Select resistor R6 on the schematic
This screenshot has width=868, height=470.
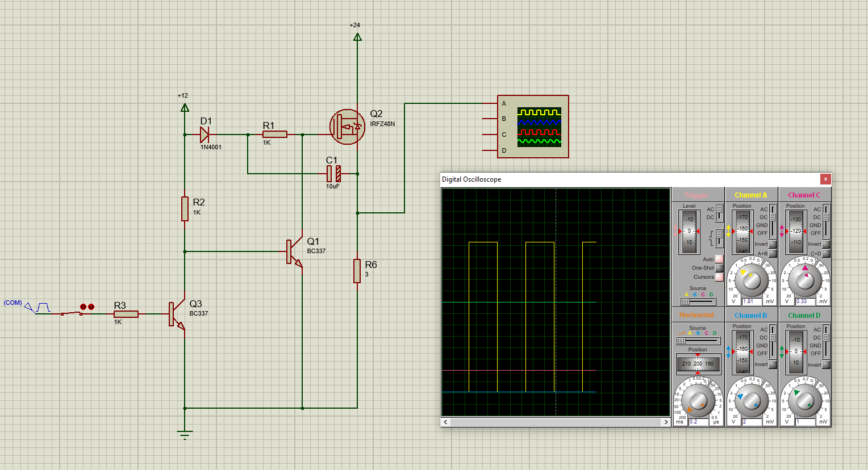click(x=357, y=271)
